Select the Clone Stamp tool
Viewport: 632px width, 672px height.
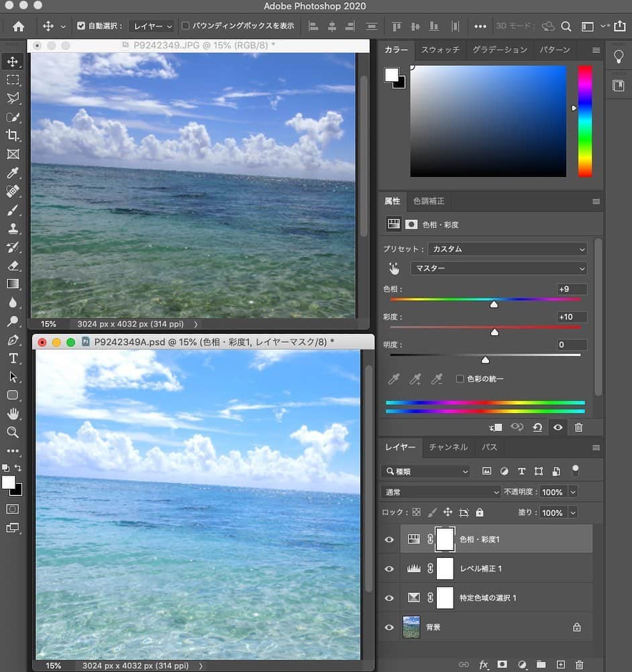[13, 229]
